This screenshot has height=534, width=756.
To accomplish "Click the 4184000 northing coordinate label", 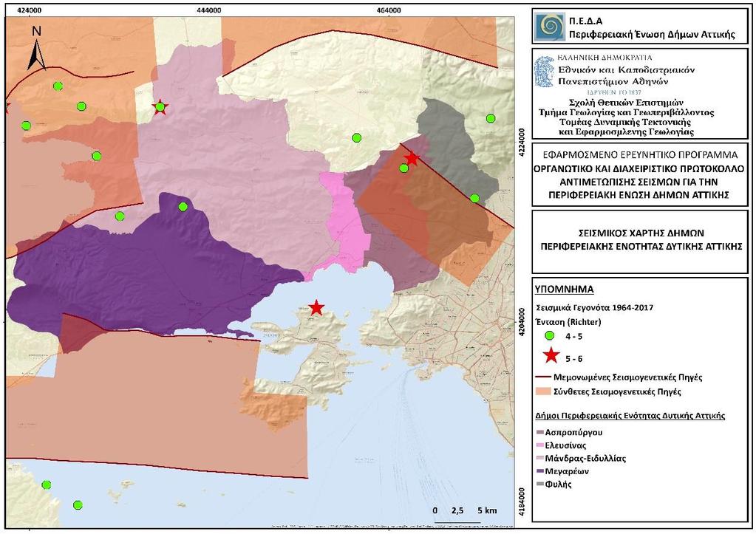I will coord(522,502).
